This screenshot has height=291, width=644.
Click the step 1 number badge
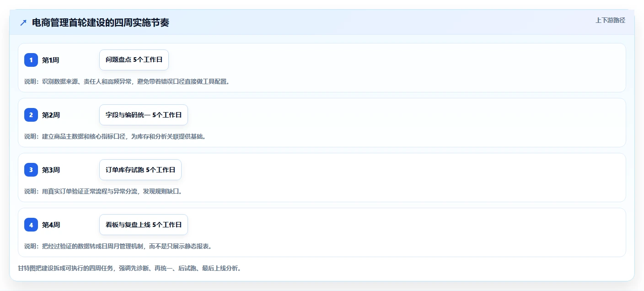(31, 60)
